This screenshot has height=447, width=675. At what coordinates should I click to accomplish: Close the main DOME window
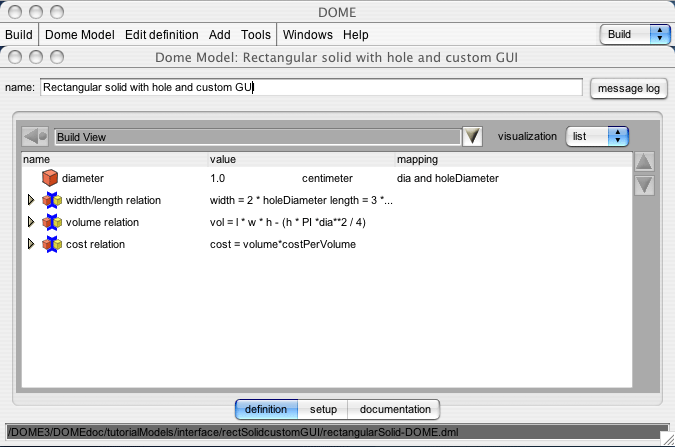(15, 12)
